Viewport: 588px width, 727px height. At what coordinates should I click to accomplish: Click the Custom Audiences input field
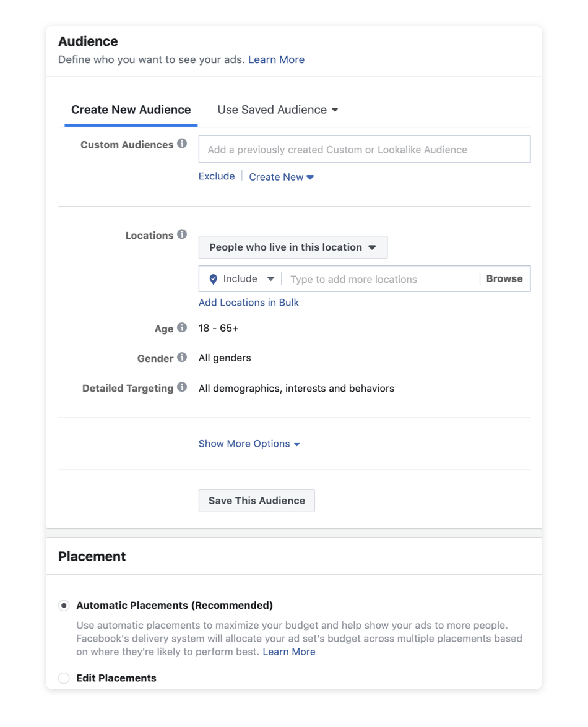coord(364,149)
